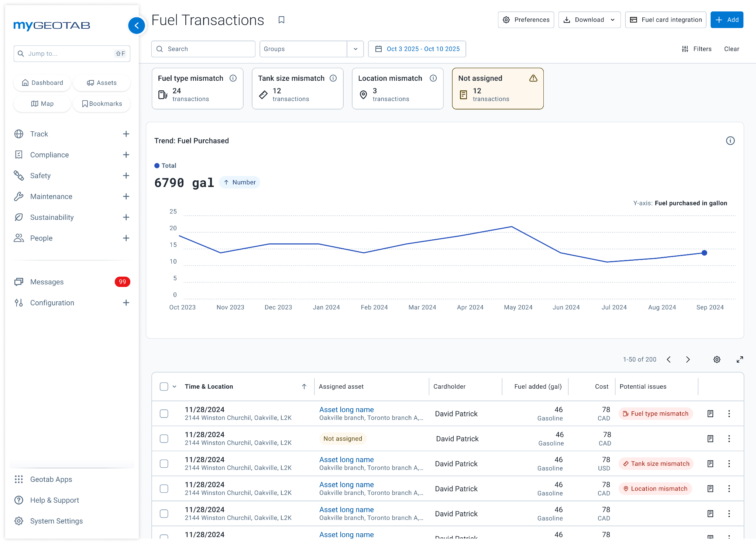View the receipt icon in the first transaction row
The image size is (756, 544).
710,413
